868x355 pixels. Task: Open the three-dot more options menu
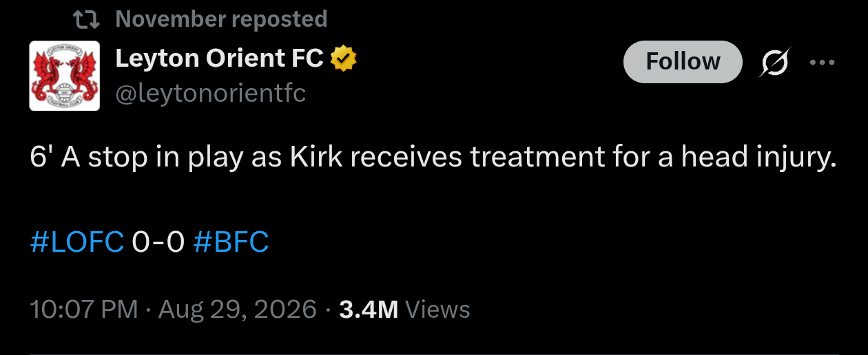click(822, 62)
